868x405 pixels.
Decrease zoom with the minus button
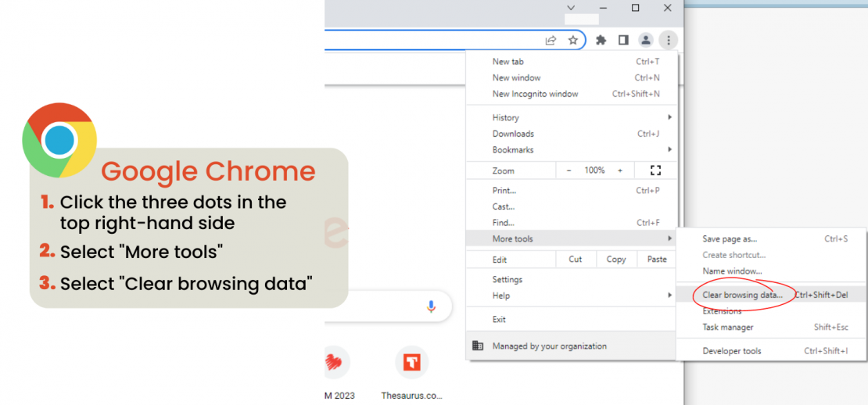569,170
